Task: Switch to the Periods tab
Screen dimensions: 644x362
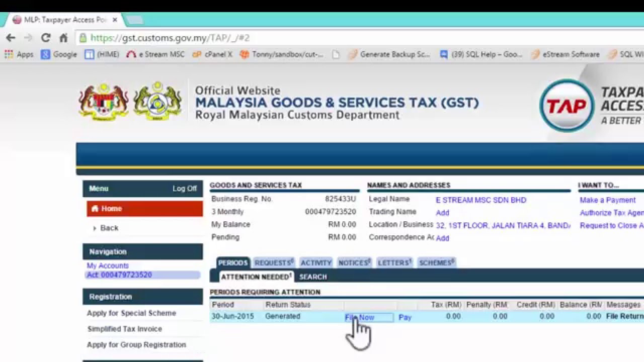Action: click(x=233, y=262)
